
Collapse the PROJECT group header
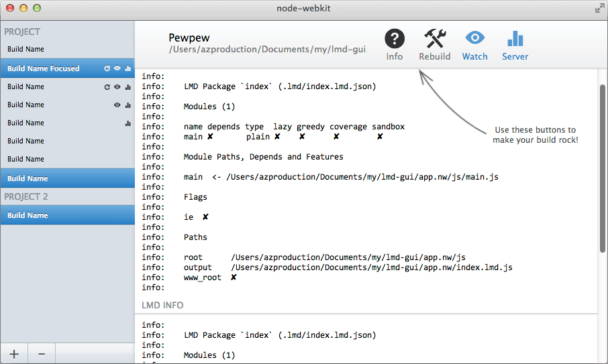point(22,32)
